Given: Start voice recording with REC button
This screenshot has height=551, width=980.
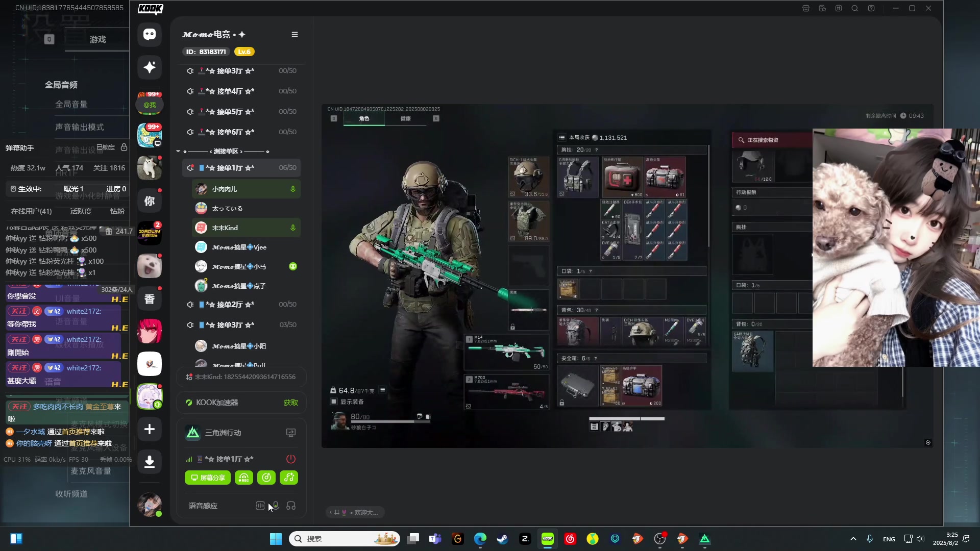Looking at the screenshot, I should point(244,478).
